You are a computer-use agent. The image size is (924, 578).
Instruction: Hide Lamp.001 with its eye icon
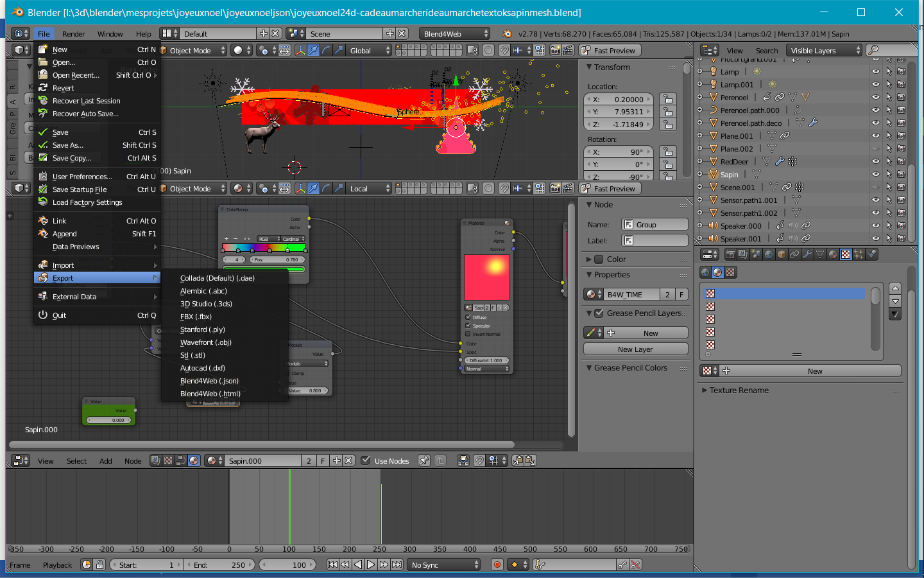point(875,84)
